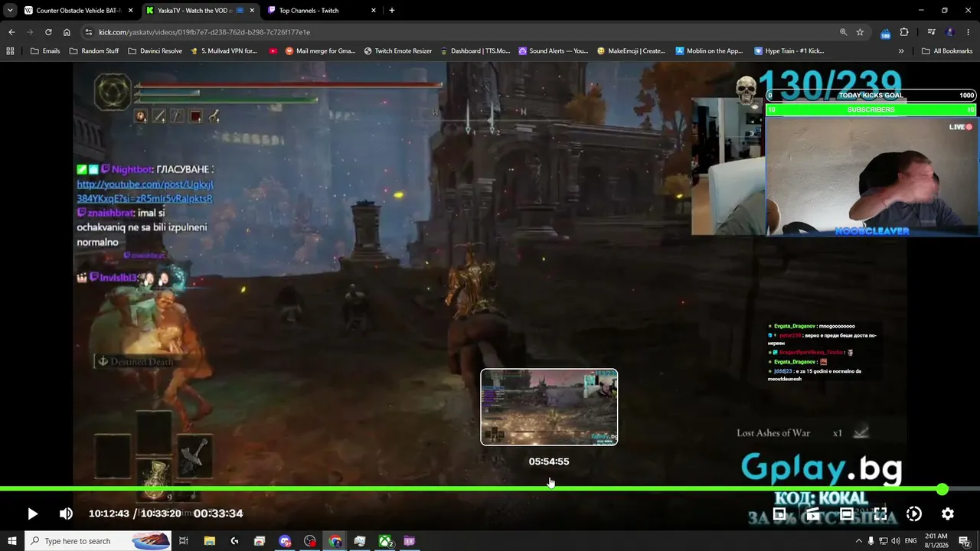Image resolution: width=980 pixels, height=551 pixels.
Task: Open the apps grid in the bookmarks bar
Action: point(10,51)
